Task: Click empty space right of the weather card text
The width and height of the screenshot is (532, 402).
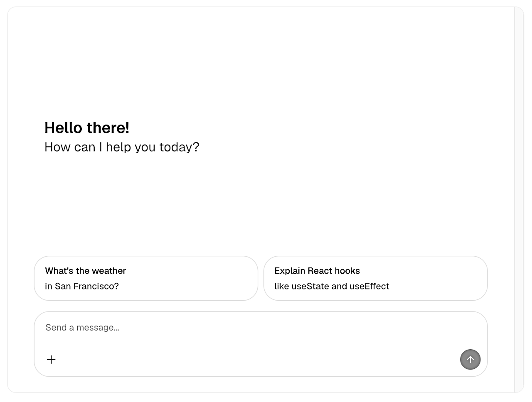Action: (x=199, y=278)
